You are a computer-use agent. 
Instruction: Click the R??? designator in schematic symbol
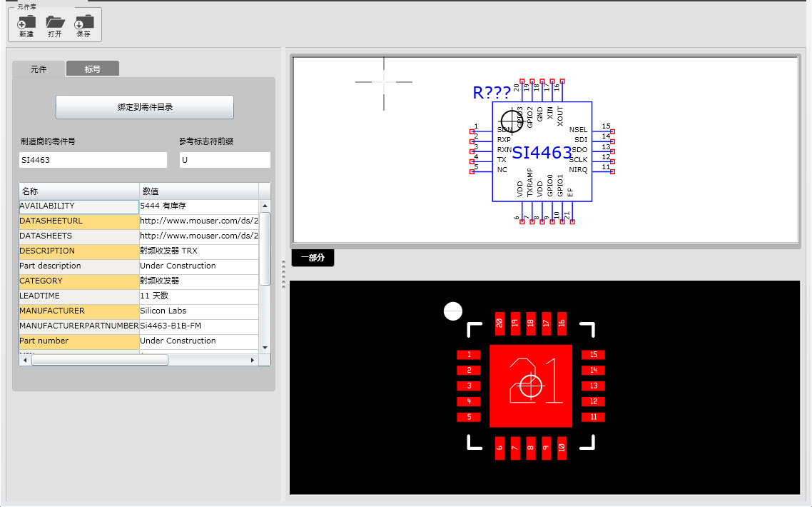(x=492, y=93)
